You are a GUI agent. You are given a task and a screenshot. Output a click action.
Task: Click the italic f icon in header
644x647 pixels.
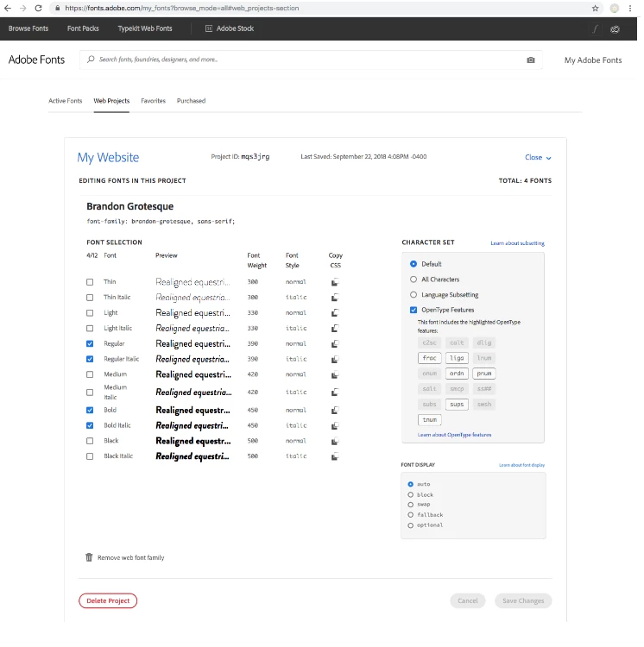pos(596,28)
